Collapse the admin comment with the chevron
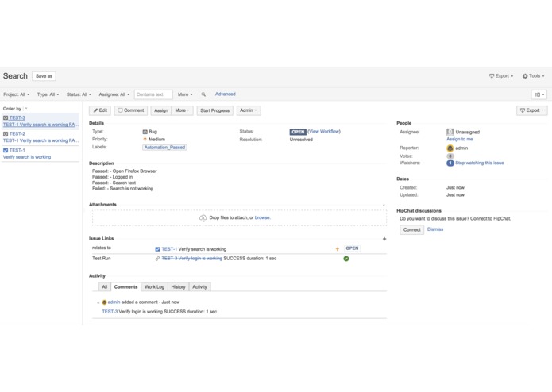 click(x=98, y=302)
